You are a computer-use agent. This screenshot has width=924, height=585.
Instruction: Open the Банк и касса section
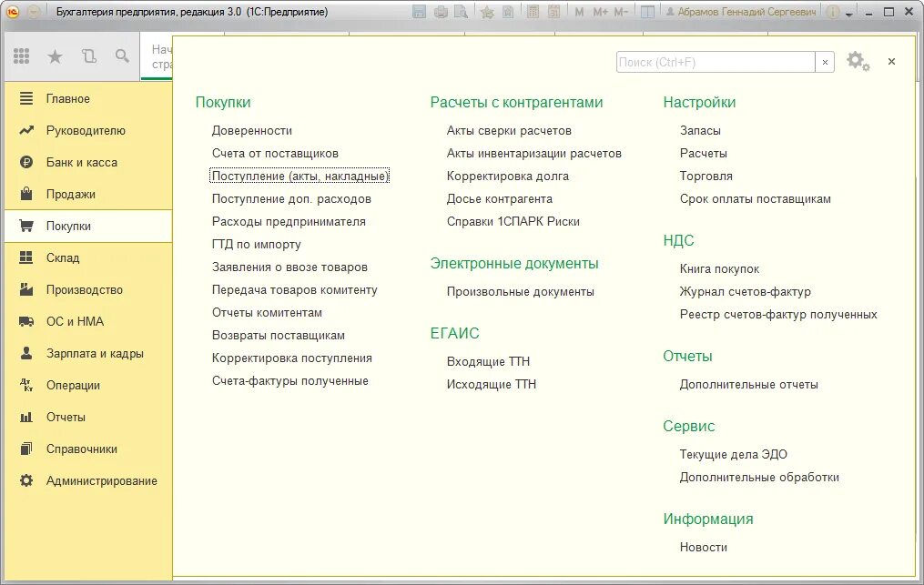pos(88,162)
